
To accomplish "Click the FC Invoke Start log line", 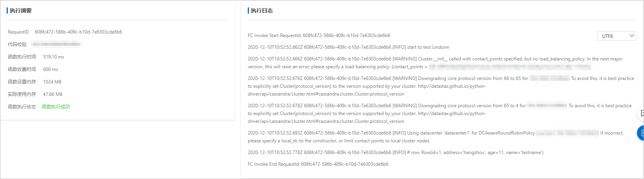I will coord(319,35).
